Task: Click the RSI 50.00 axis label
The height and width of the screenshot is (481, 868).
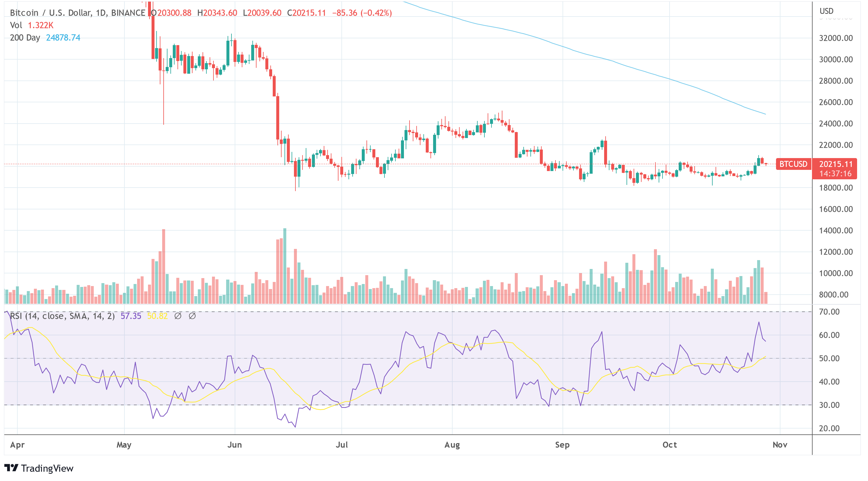Action: 829,358
